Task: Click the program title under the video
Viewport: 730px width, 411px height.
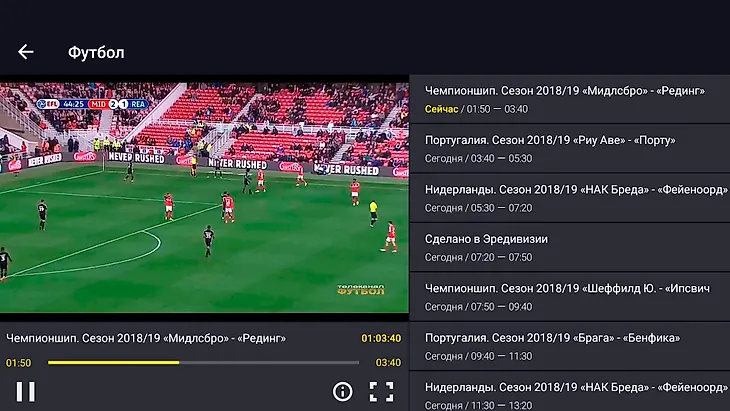Action: (146, 338)
